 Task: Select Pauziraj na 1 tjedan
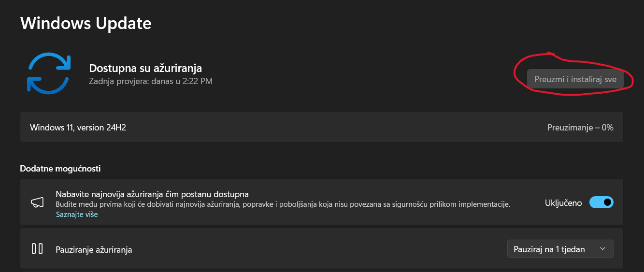pyautogui.click(x=549, y=249)
